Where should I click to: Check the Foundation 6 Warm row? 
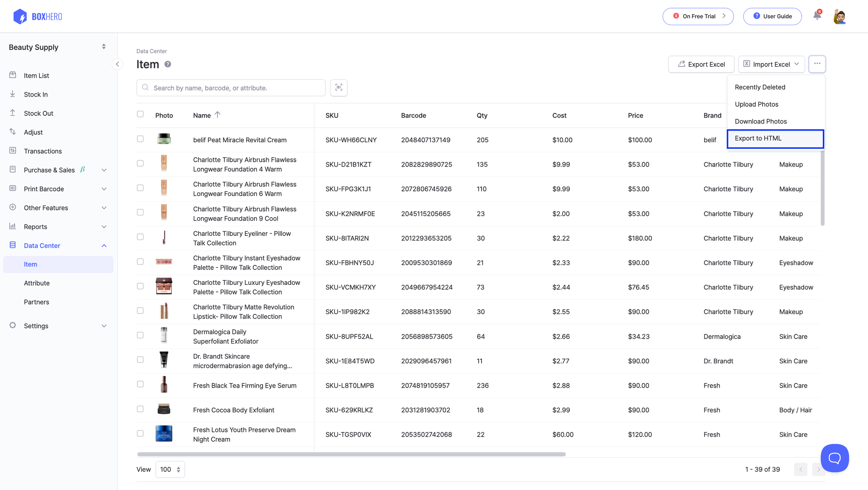(140, 188)
